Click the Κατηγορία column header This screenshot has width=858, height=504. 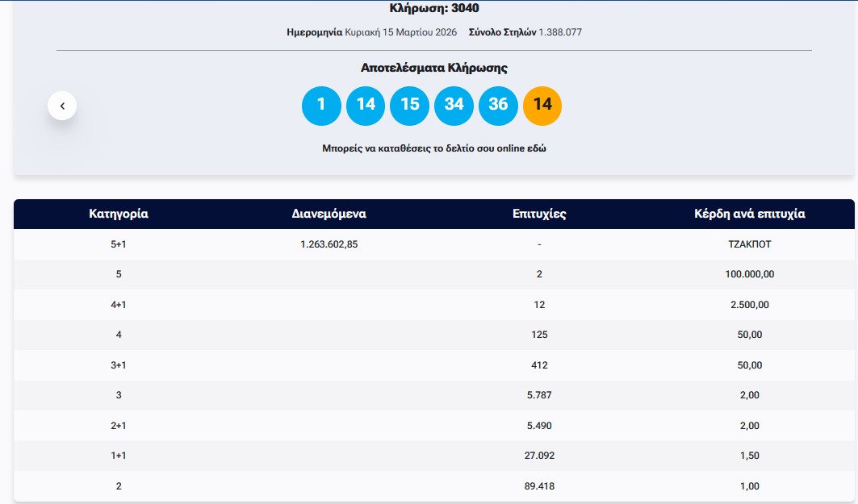pyautogui.click(x=119, y=214)
